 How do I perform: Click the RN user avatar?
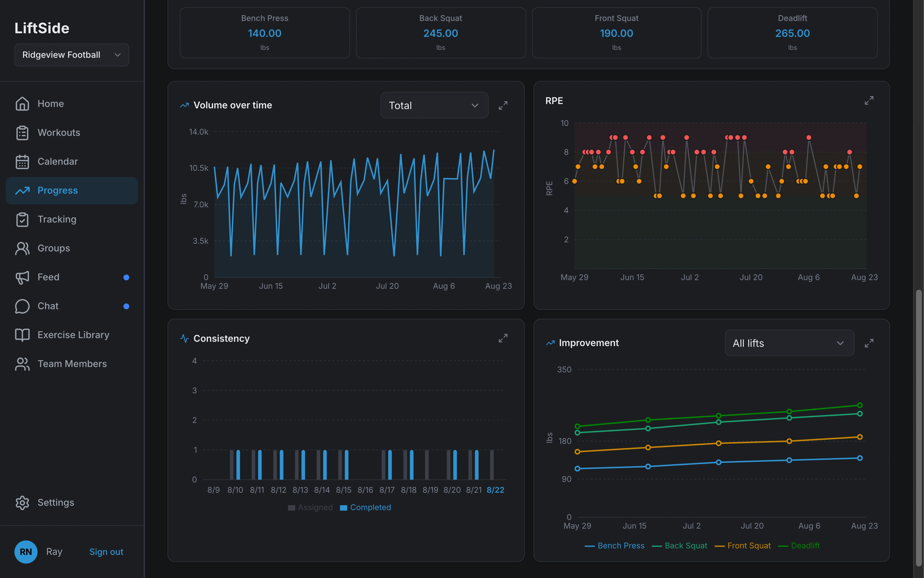(26, 552)
